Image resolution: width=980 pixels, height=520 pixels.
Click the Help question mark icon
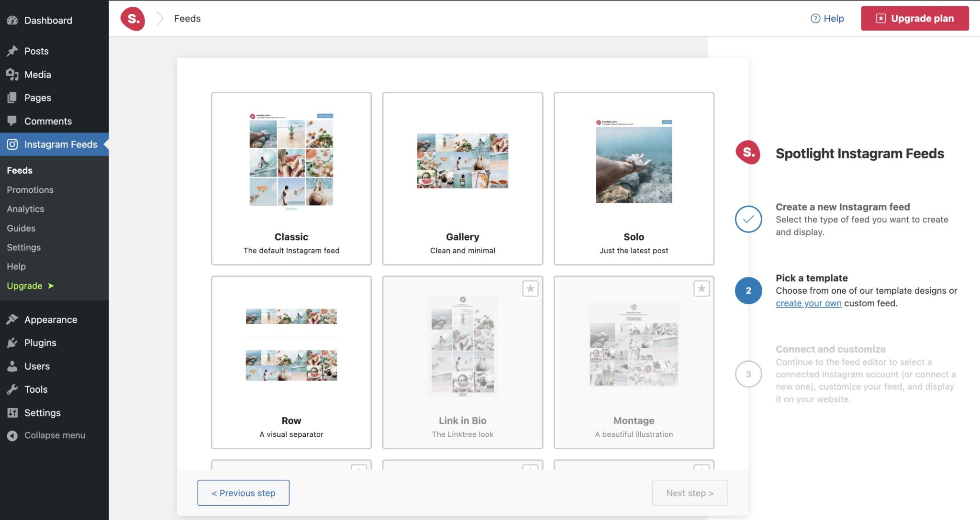tap(815, 18)
